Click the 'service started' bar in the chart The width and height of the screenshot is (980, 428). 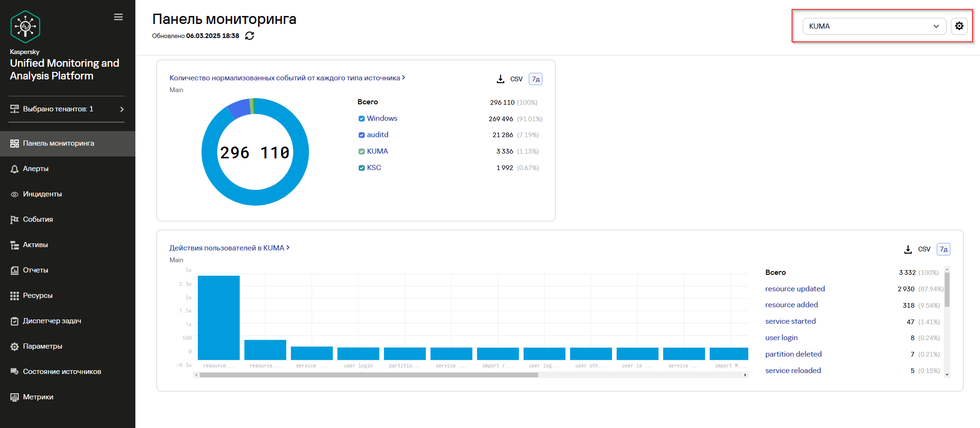(312, 353)
